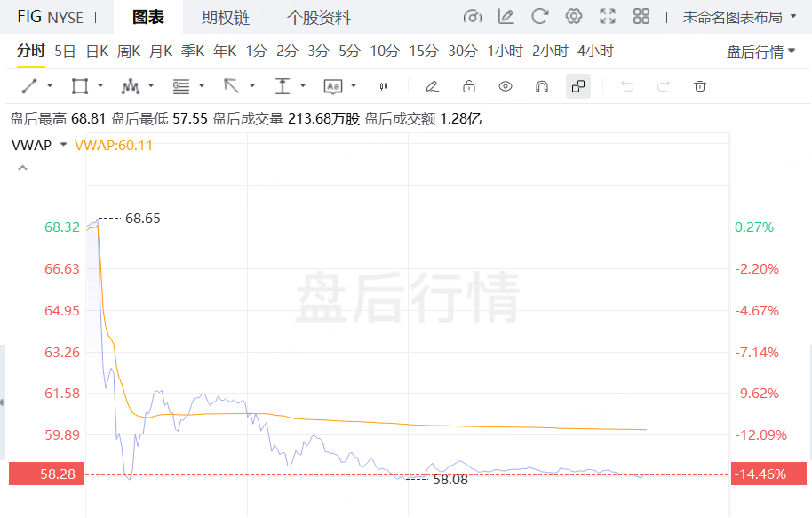Open the 盘后行情 session dropdown
812x518 pixels.
tap(761, 52)
